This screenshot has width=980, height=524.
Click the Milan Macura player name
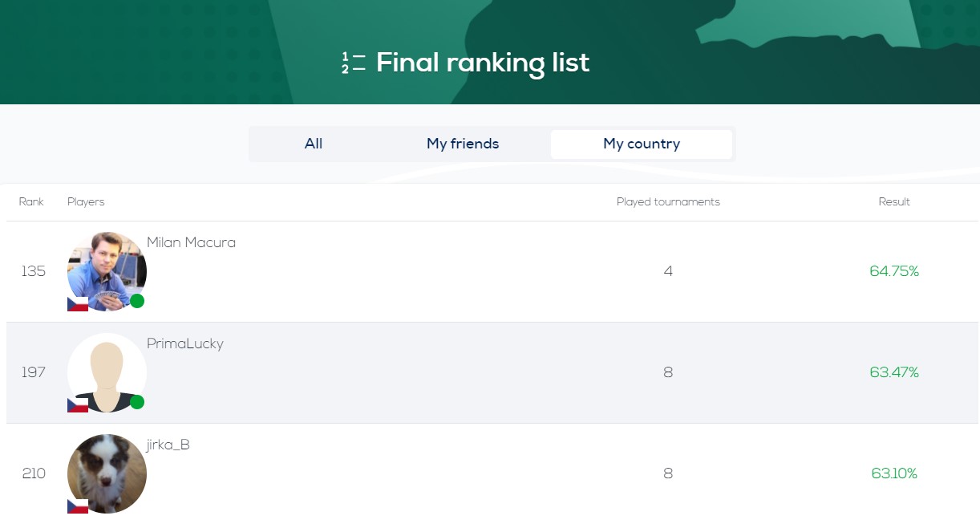[x=191, y=242]
